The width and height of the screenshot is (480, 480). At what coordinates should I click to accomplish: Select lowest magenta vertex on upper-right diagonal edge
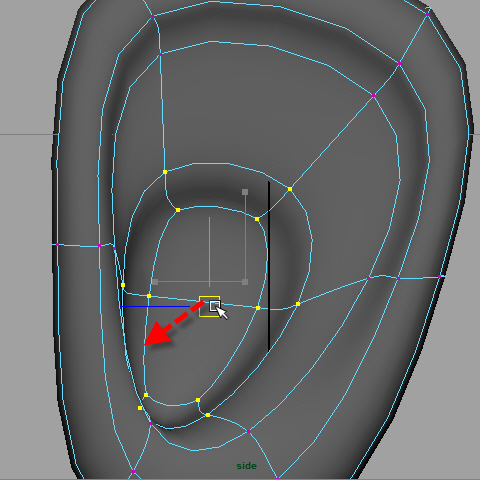373,95
